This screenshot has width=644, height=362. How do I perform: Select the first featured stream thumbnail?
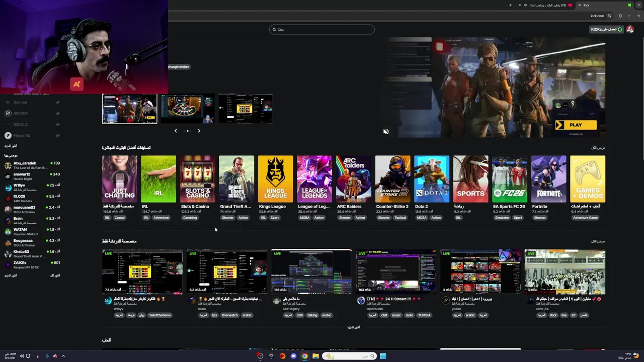pyautogui.click(x=129, y=108)
